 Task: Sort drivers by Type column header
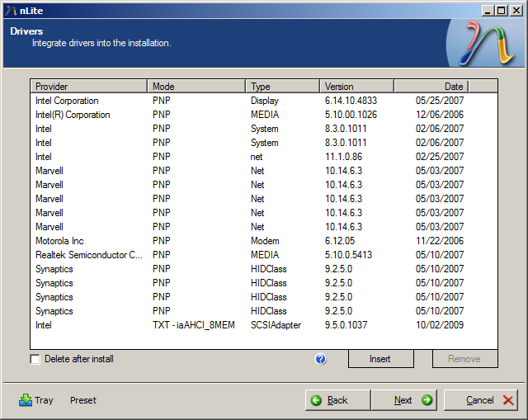(282, 87)
